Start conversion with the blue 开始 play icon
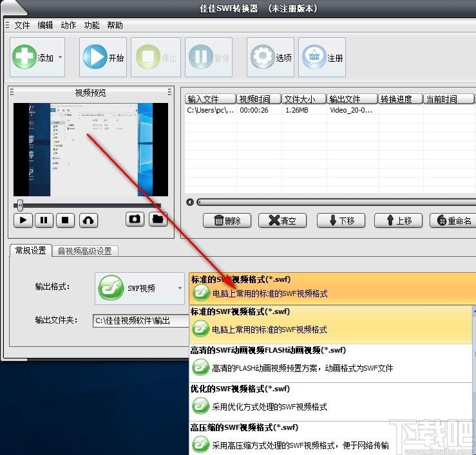This screenshot has height=455, width=476. coord(95,57)
